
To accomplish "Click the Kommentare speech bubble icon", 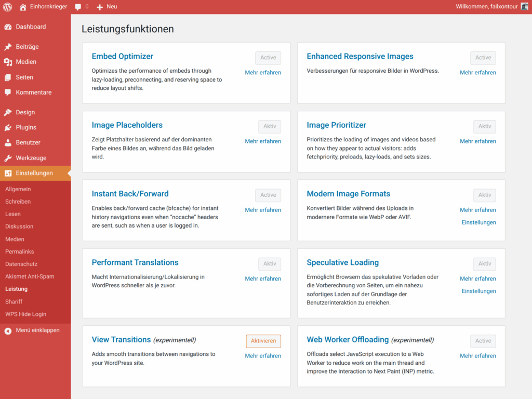I will click(x=8, y=92).
